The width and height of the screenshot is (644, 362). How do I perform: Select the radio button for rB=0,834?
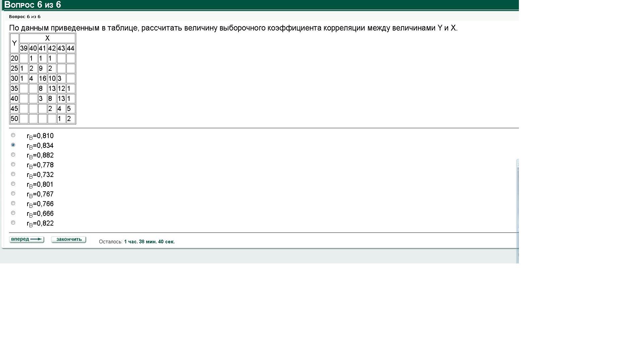[x=13, y=145]
